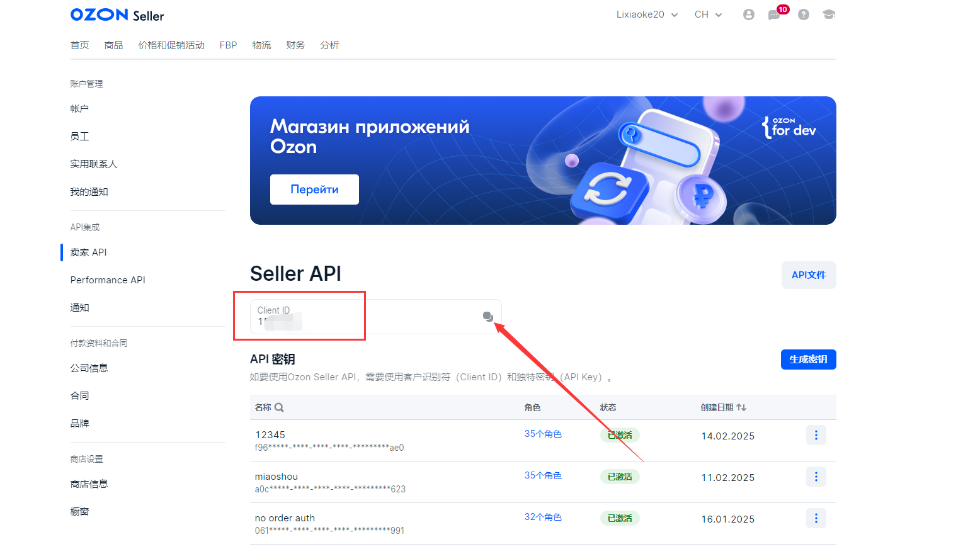The image size is (980, 549).
Task: Click the help question mark icon
Action: (x=803, y=14)
